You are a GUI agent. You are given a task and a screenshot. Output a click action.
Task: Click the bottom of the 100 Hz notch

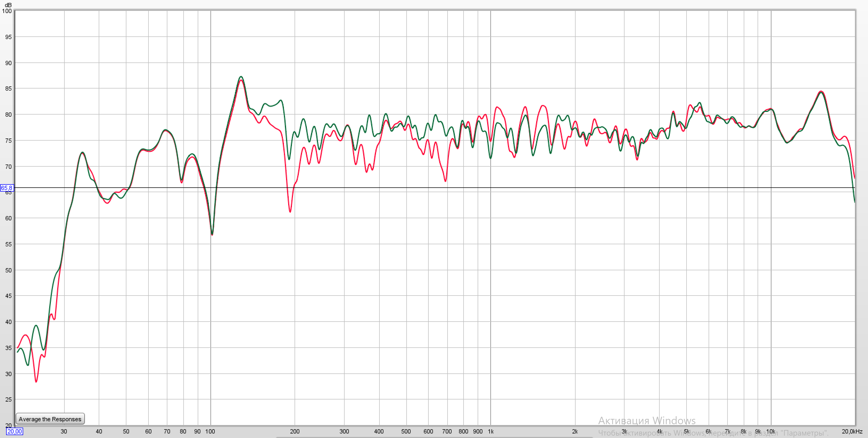[x=212, y=234]
